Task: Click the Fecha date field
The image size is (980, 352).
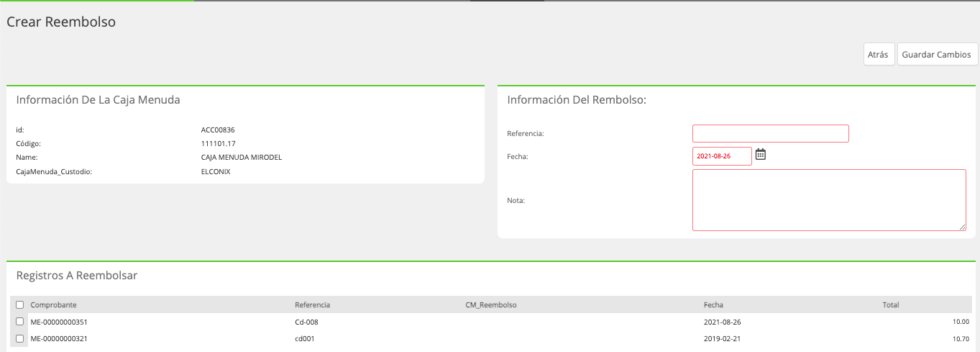Action: tap(722, 156)
